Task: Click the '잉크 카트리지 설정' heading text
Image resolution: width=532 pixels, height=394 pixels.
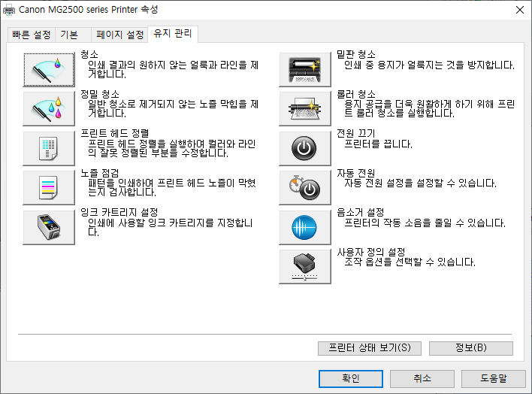Action: click(x=119, y=212)
